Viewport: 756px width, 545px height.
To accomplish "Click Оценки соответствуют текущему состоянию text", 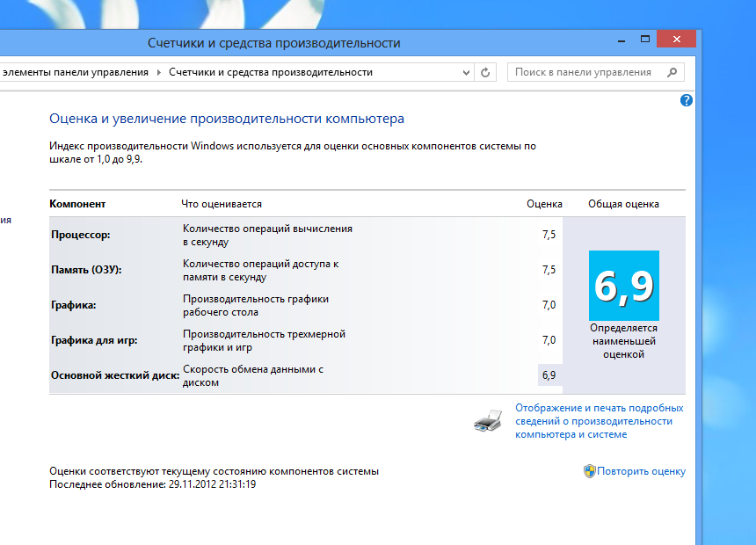I will click(x=214, y=471).
